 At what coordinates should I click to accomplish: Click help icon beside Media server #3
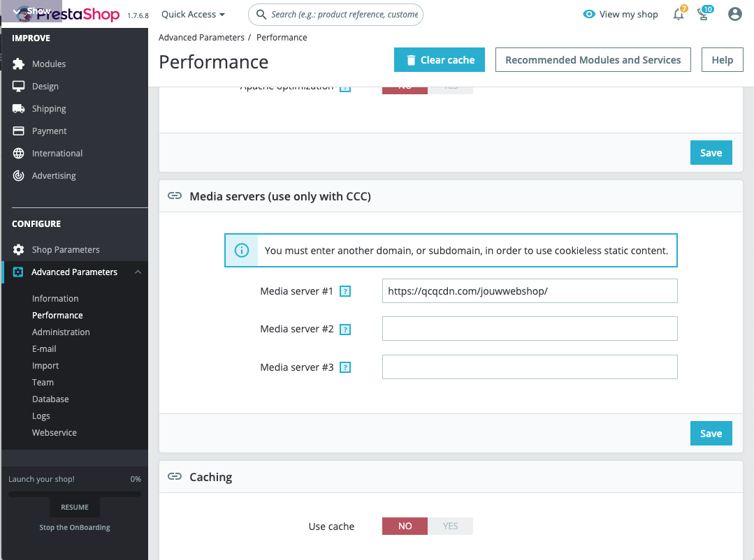tap(345, 367)
